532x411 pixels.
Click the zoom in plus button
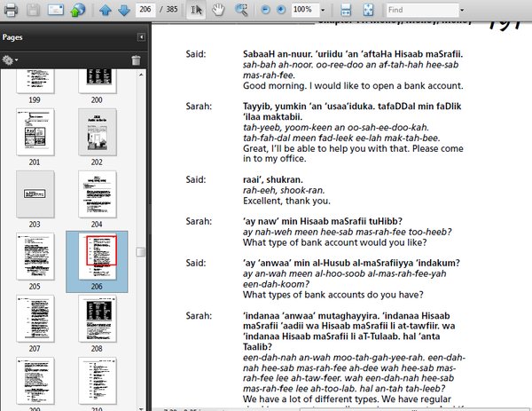tap(281, 10)
